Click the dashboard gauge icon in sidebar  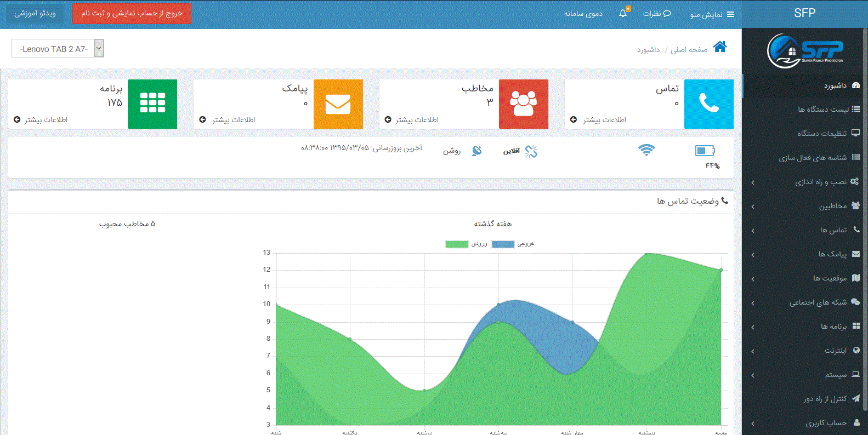[x=856, y=85]
